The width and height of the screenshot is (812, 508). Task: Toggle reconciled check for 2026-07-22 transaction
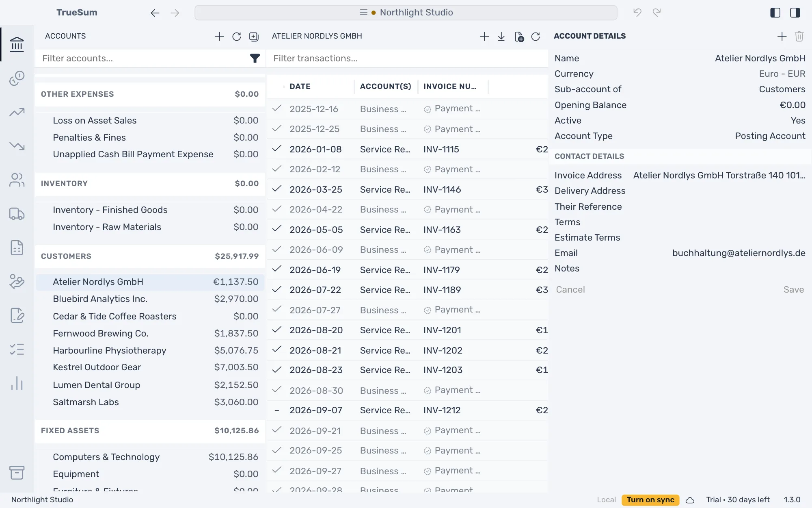(277, 289)
